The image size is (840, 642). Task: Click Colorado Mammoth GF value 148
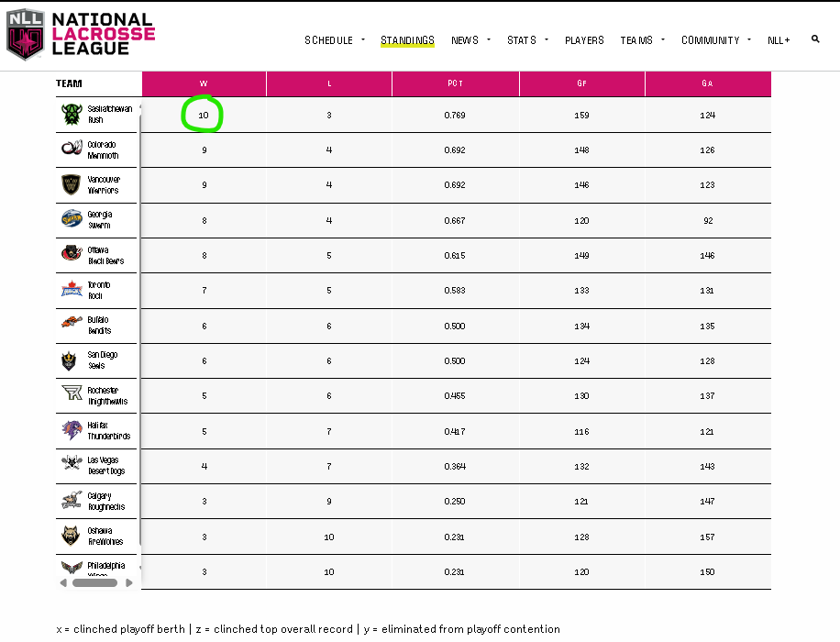point(581,150)
